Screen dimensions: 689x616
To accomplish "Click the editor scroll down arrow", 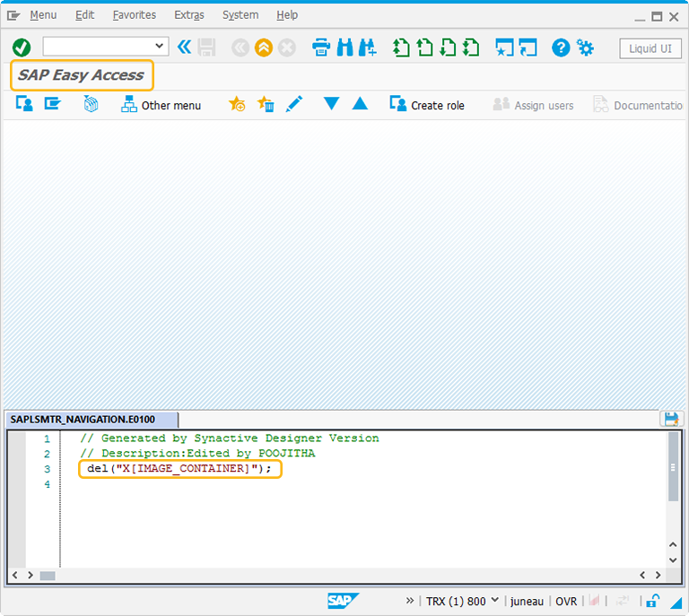I will point(673,560).
